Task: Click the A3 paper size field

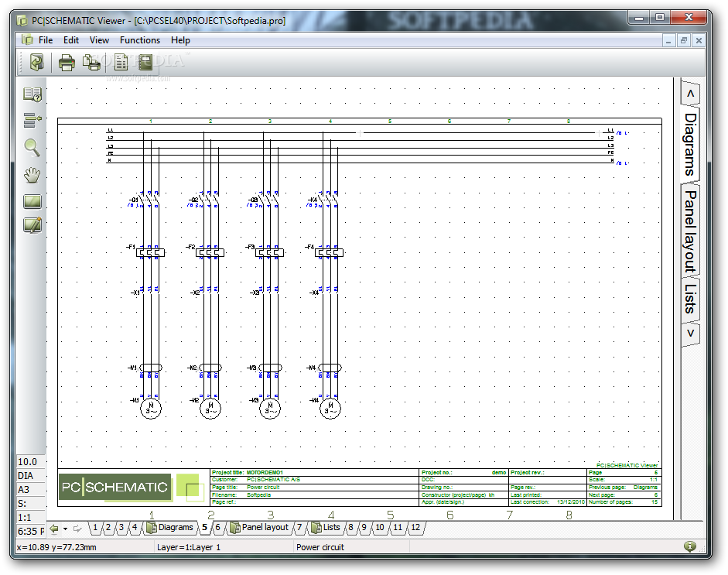Action: [31, 490]
